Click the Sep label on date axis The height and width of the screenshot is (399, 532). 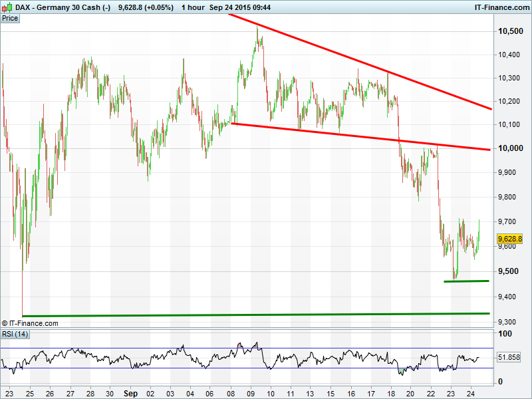[130, 393]
